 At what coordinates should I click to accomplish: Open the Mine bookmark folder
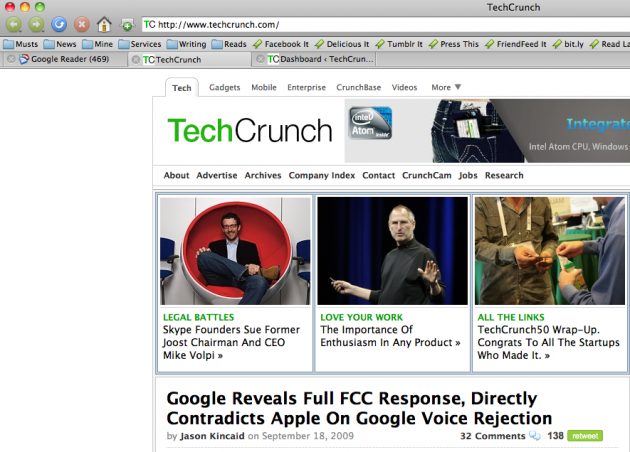click(97, 44)
